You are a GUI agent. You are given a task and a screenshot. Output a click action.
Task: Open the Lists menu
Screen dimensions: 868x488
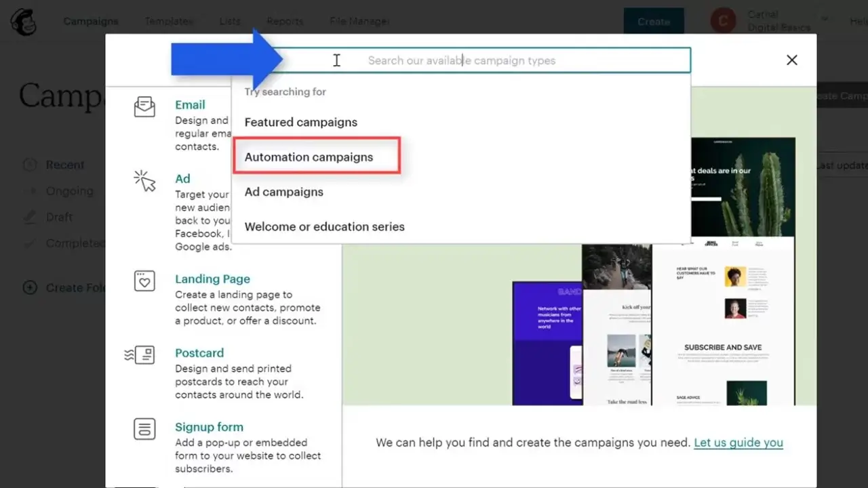point(230,21)
